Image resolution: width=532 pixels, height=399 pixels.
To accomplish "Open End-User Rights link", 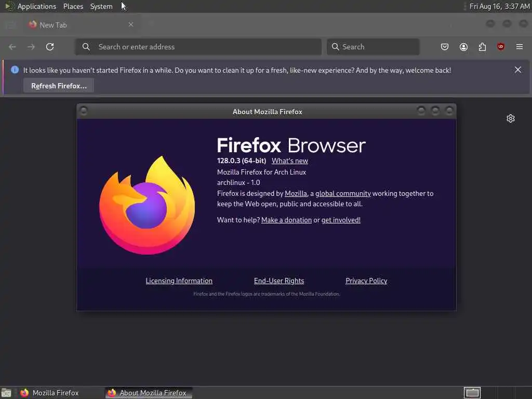I will pos(279,281).
